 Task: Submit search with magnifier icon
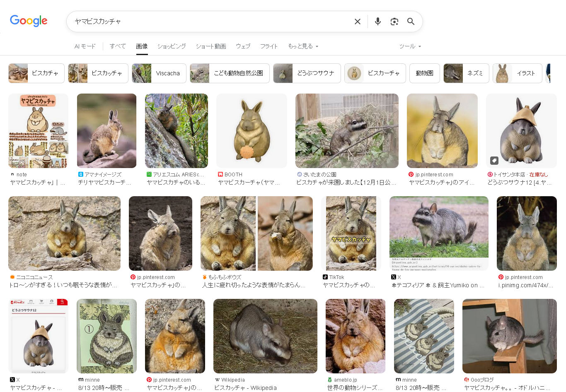click(411, 22)
